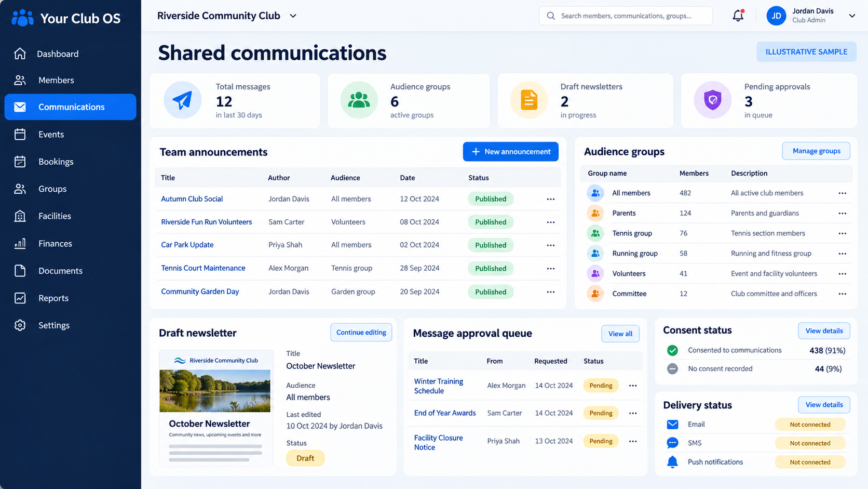Open options for Winter Training Schedule request

pyautogui.click(x=632, y=386)
